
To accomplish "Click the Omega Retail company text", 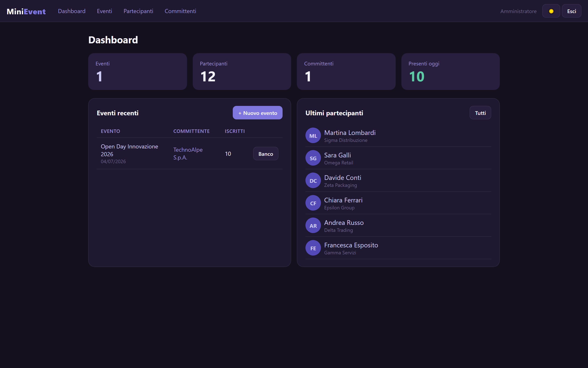I will [x=339, y=163].
